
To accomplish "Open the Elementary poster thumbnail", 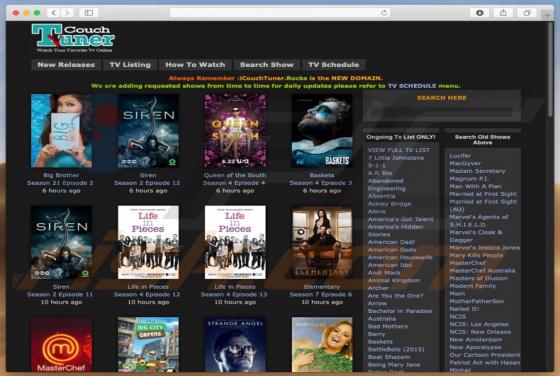I will [x=322, y=242].
